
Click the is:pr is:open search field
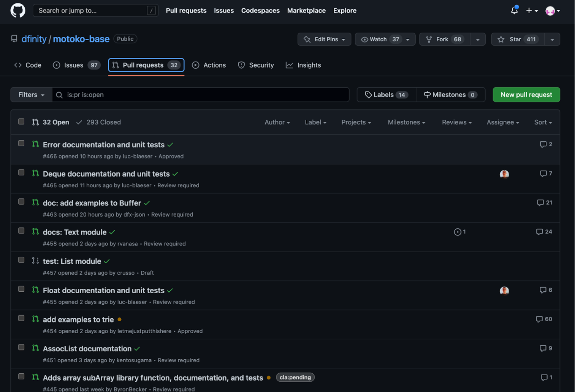pyautogui.click(x=205, y=95)
